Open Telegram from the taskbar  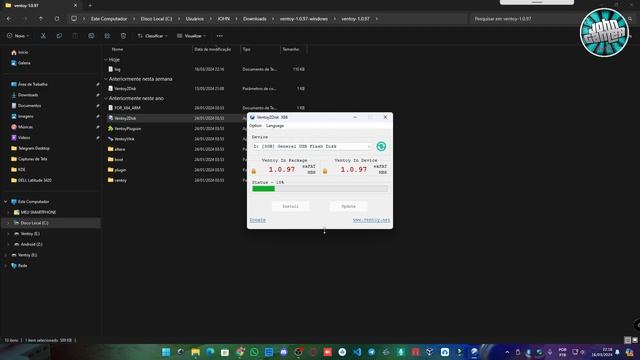[x=371, y=352]
